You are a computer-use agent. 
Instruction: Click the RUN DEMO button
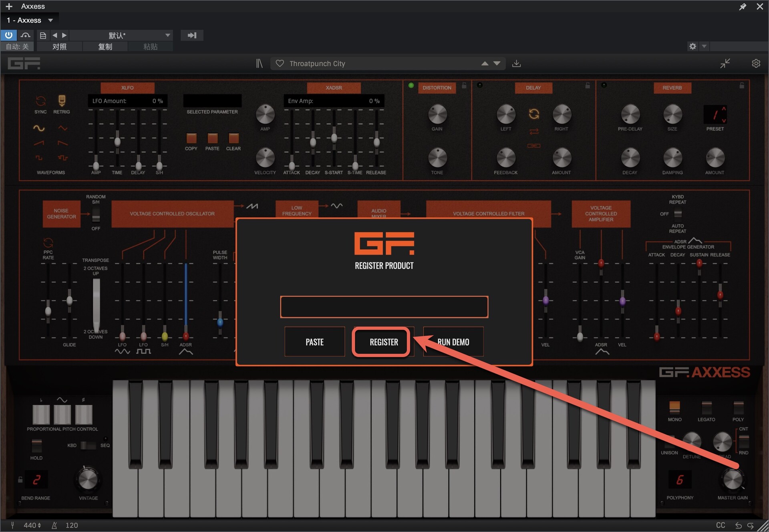[453, 342]
